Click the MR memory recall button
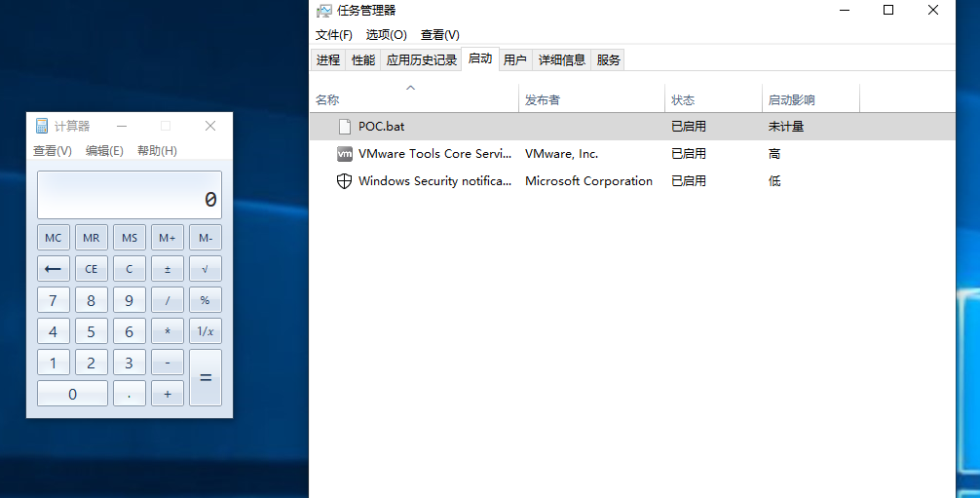Screen dimensions: 980x498 (x=92, y=238)
